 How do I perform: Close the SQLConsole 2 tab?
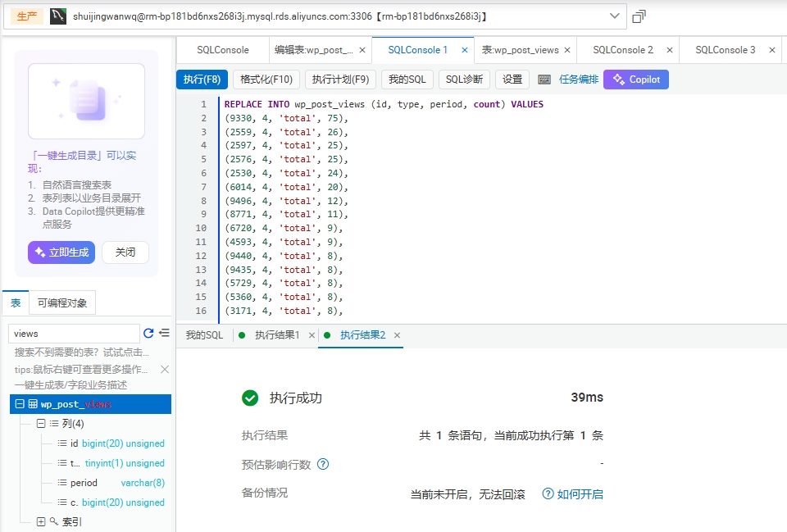(670, 50)
